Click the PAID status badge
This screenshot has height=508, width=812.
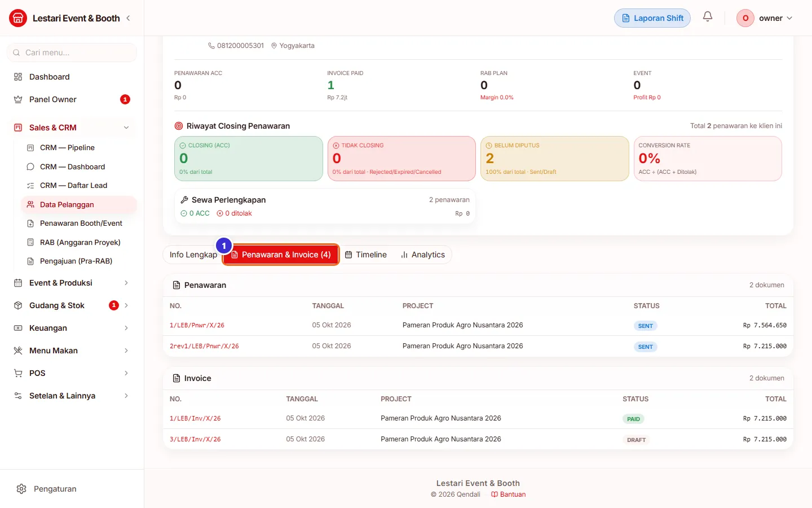tap(633, 419)
